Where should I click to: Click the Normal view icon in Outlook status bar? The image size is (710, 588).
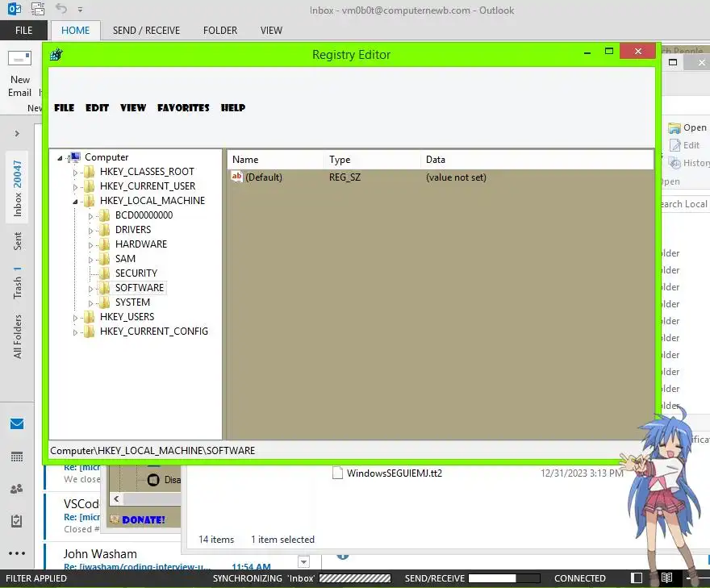(x=637, y=578)
